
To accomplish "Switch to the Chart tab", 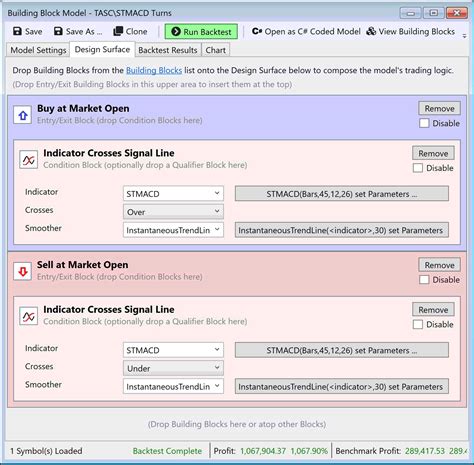I will coord(215,50).
